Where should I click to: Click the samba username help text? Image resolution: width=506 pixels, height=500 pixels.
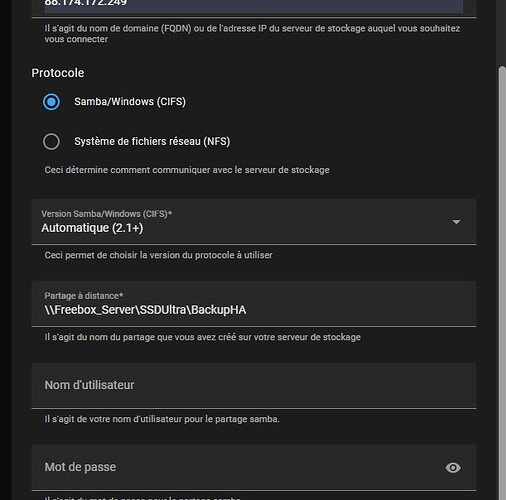tap(162, 419)
